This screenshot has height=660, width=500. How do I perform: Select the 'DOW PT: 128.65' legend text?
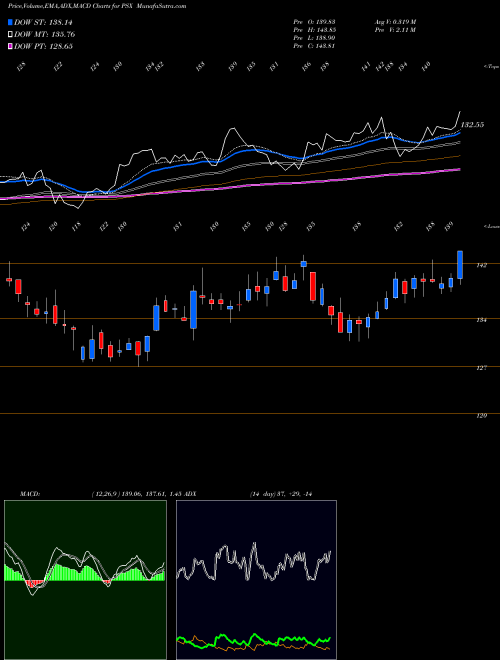coord(43,46)
